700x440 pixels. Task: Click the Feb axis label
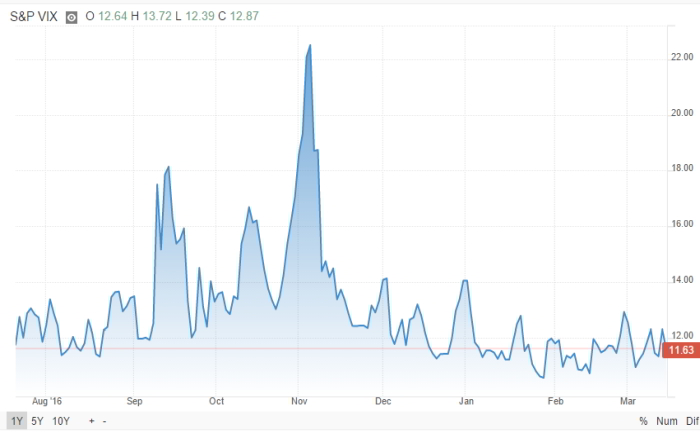[x=555, y=401]
